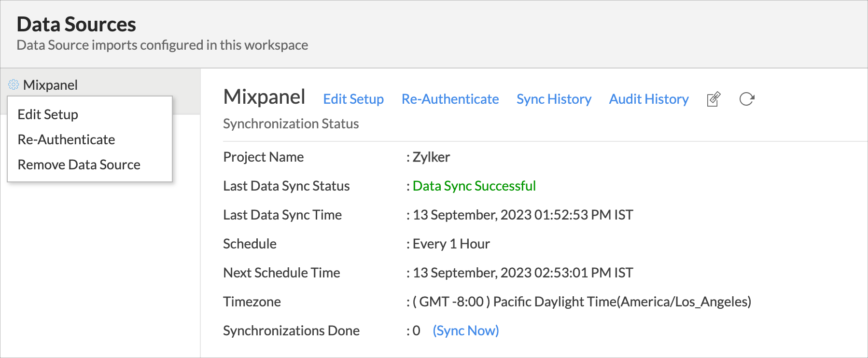Viewport: 868px width, 358px height.
Task: Click the refresh icon in Mixpanel header
Action: [x=747, y=99]
